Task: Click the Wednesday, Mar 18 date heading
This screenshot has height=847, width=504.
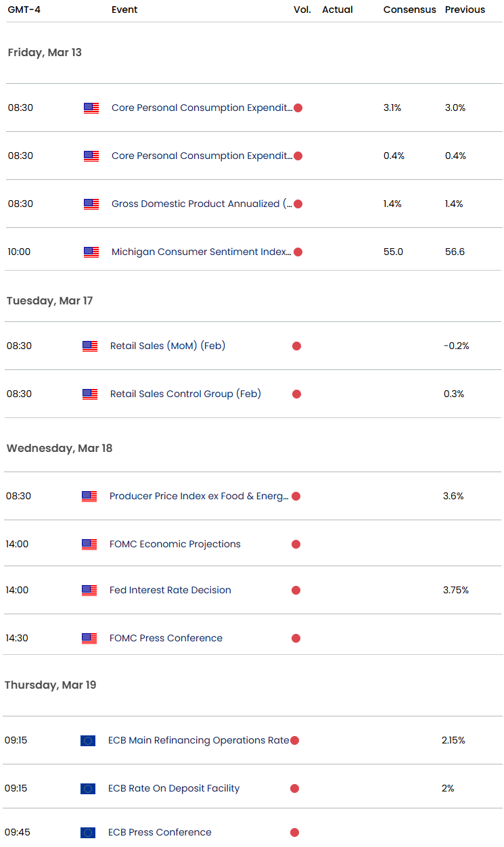Action: coord(60,449)
